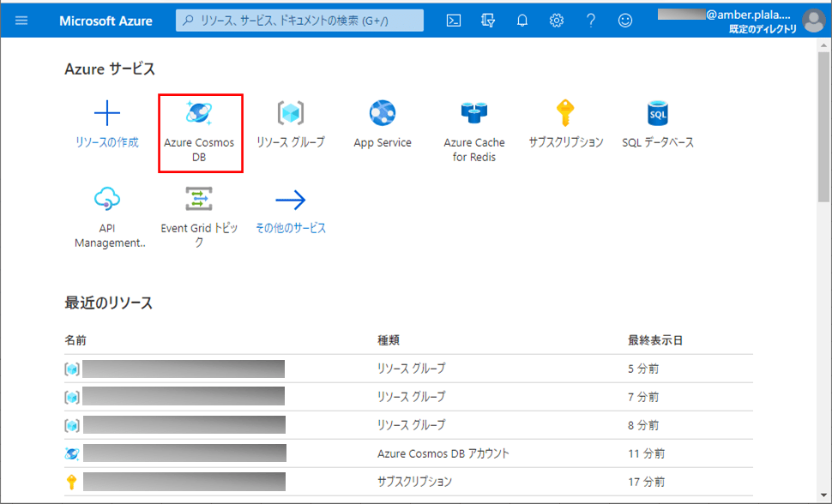Open the notifications bell
Screen dimensions: 832x504
pyautogui.click(x=522, y=21)
